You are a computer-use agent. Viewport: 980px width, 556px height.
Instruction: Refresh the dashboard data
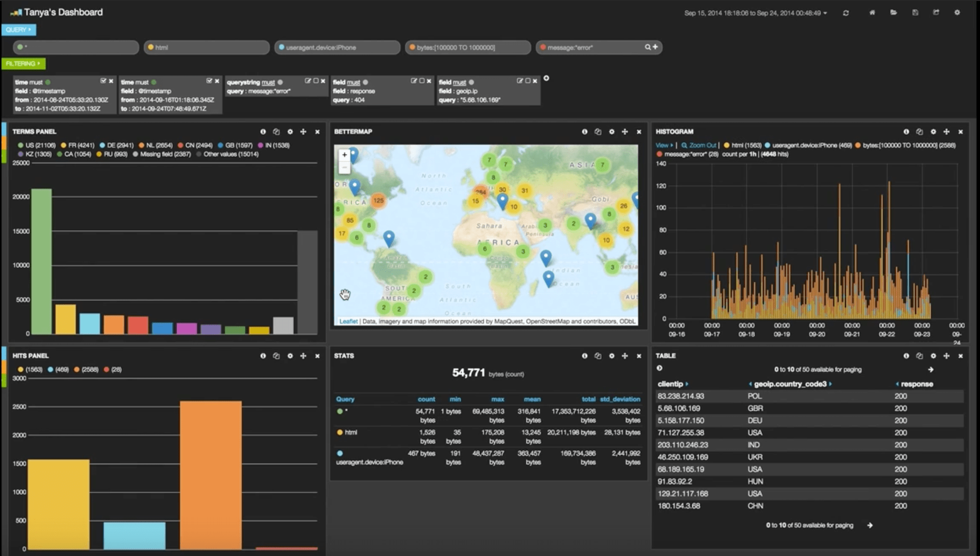coord(846,13)
